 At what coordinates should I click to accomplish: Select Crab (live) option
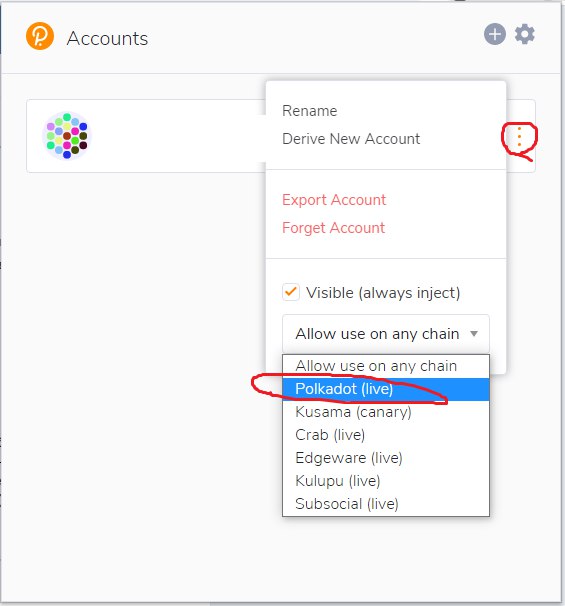tap(386, 435)
